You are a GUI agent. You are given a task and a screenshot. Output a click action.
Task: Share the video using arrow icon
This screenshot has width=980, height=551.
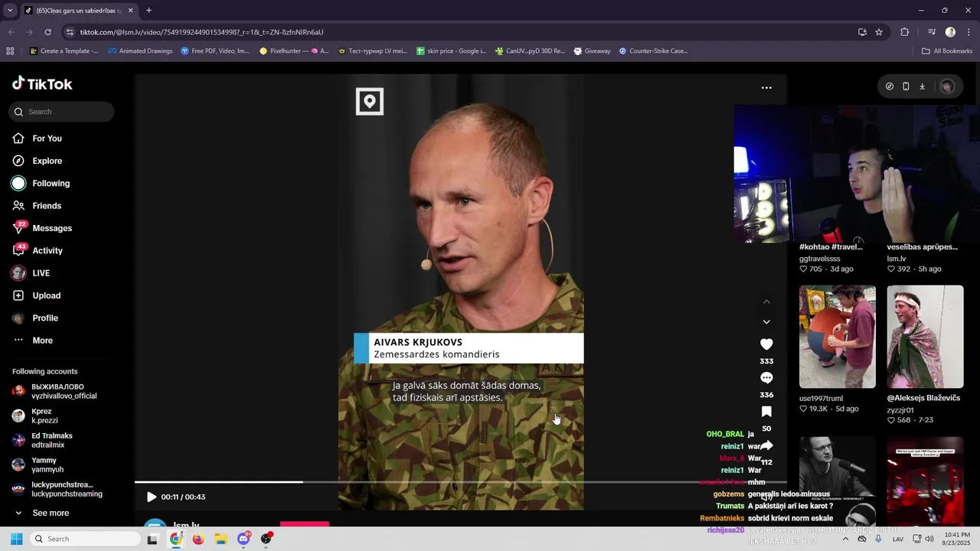pos(766,445)
